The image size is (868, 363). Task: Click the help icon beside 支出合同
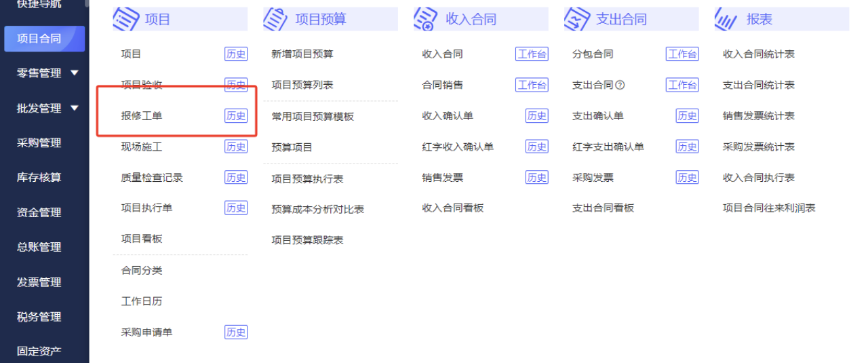click(x=620, y=85)
